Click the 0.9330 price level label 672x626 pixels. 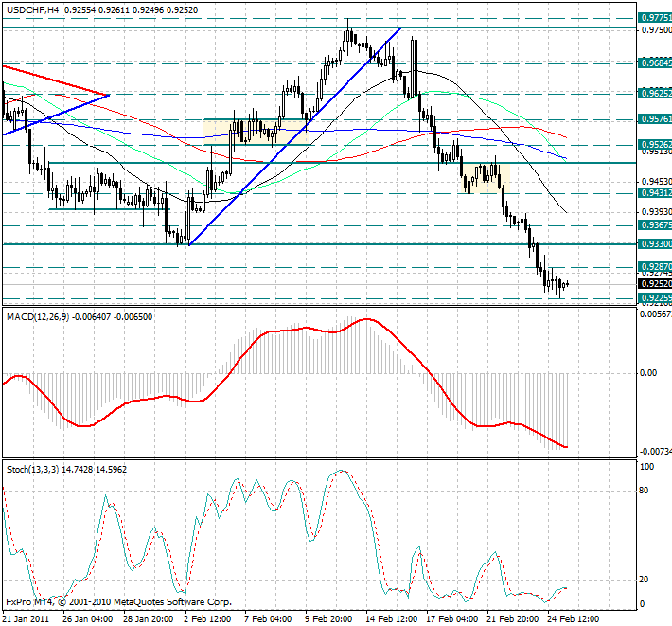coord(655,244)
